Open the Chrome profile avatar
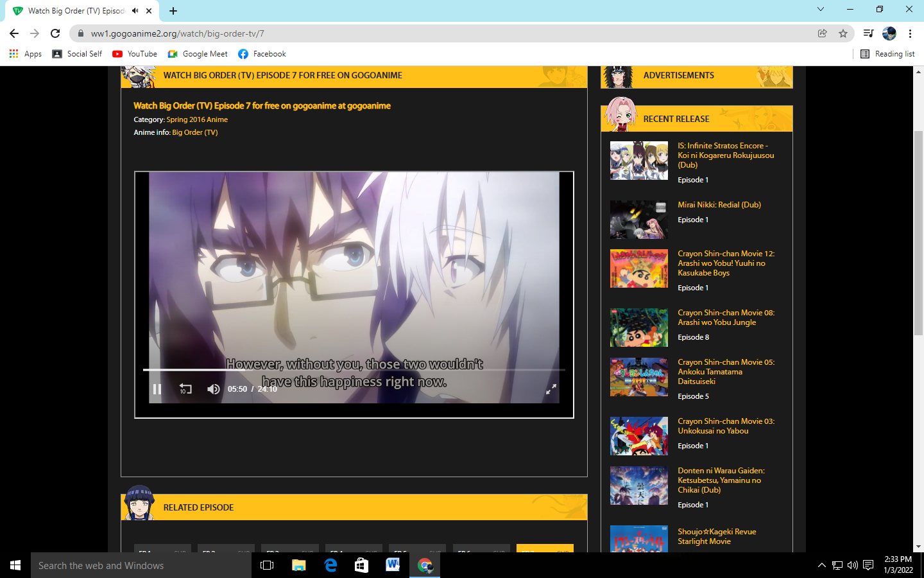This screenshot has height=578, width=924. tap(889, 33)
